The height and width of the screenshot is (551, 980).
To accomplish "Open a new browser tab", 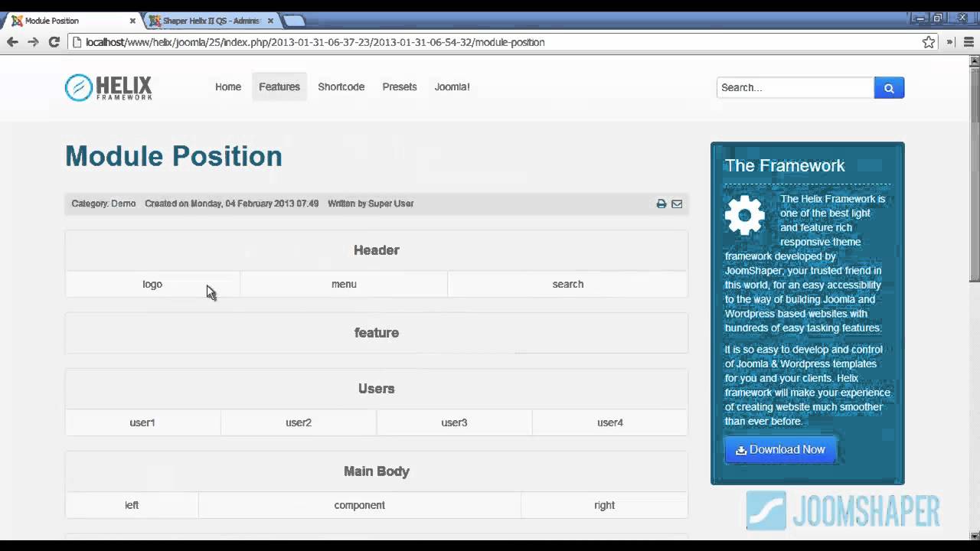I will pyautogui.click(x=294, y=21).
